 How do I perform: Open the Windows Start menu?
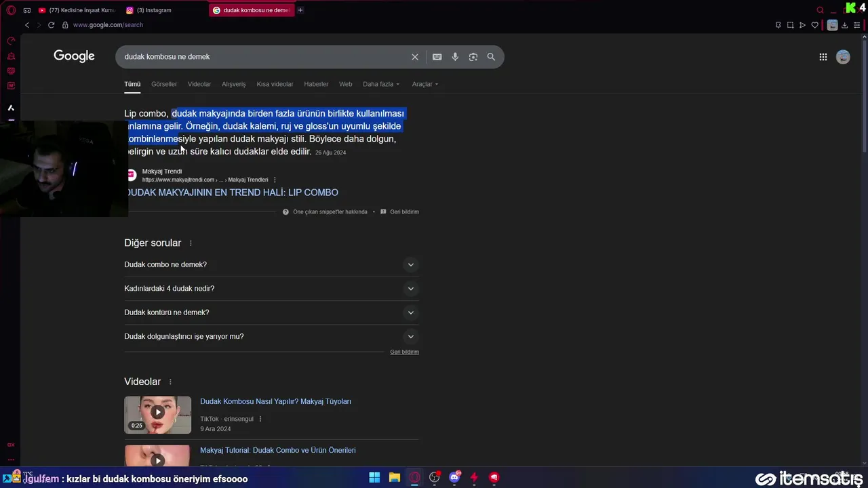pyautogui.click(x=374, y=477)
